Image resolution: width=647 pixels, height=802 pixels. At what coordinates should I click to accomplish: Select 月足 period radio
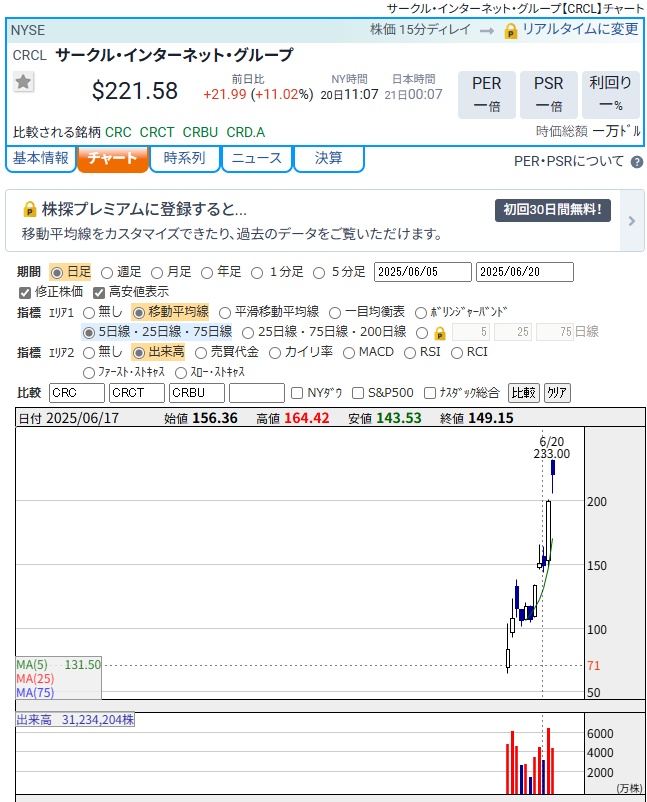pos(157,273)
